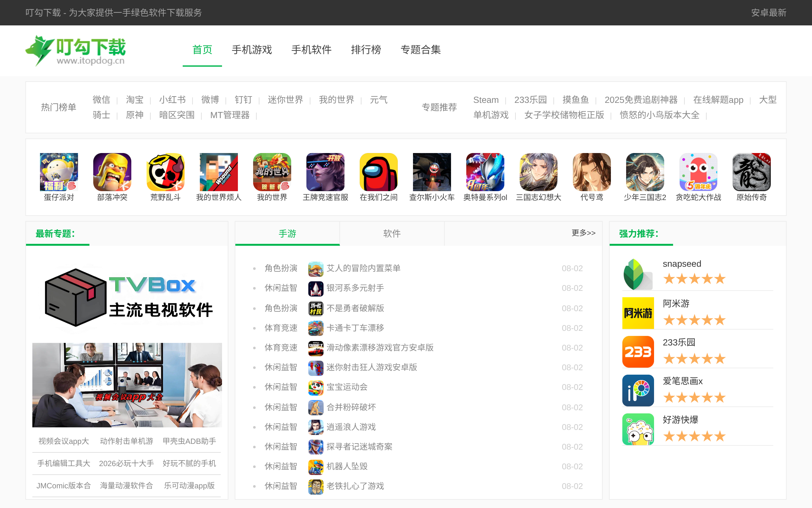The image size is (812, 508).
Task: Open the 排行榜 navigation item
Action: coord(366,50)
